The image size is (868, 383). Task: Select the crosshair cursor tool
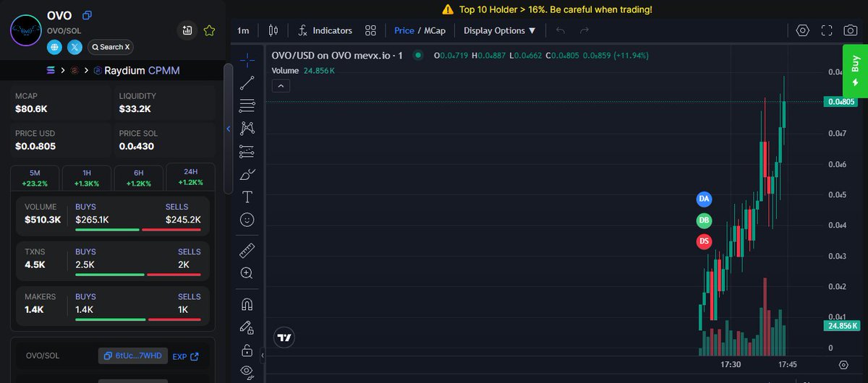[x=247, y=59]
